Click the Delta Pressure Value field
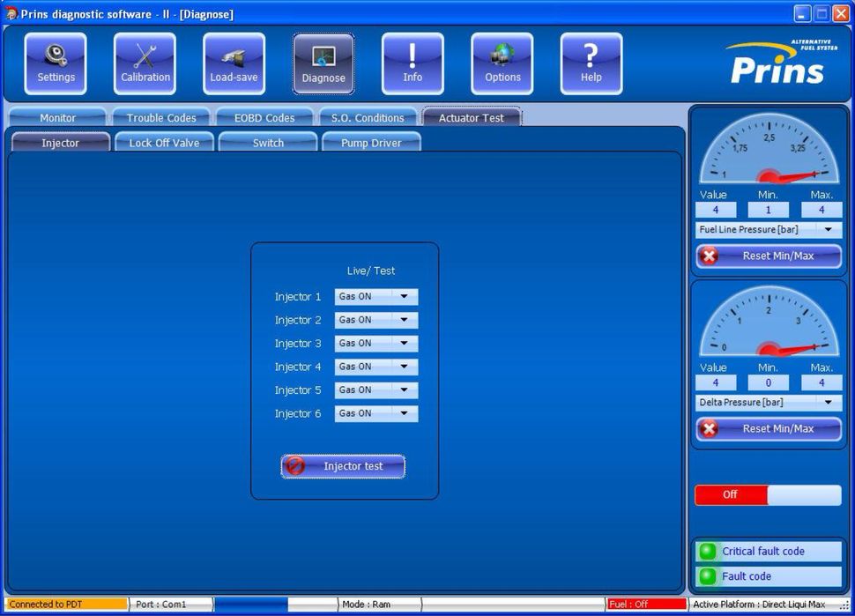This screenshot has width=855, height=616. [716, 382]
